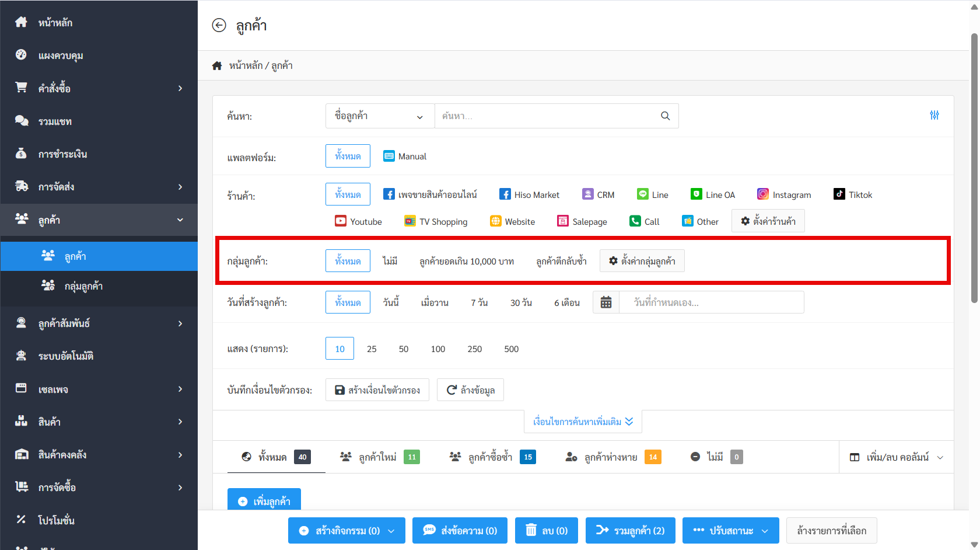Select the Manual platform filter
980x550 pixels.
point(405,156)
